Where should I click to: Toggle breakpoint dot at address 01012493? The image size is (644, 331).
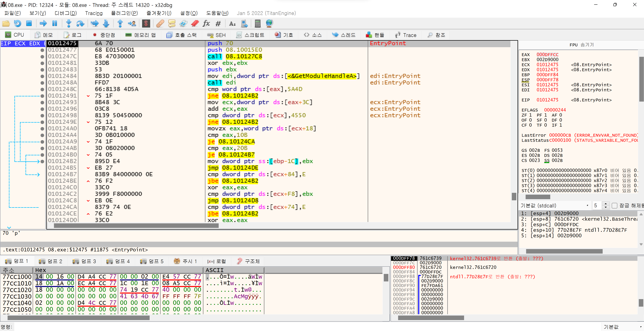42,102
